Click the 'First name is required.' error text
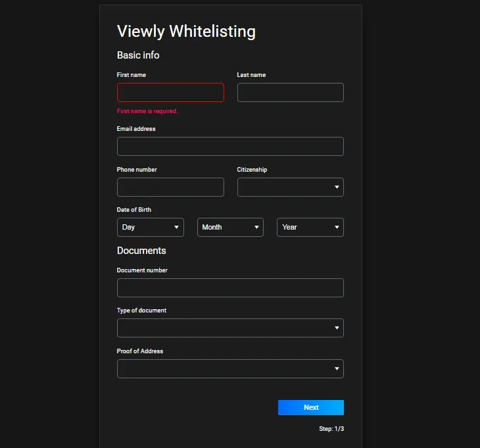480x448 pixels. pyautogui.click(x=147, y=111)
